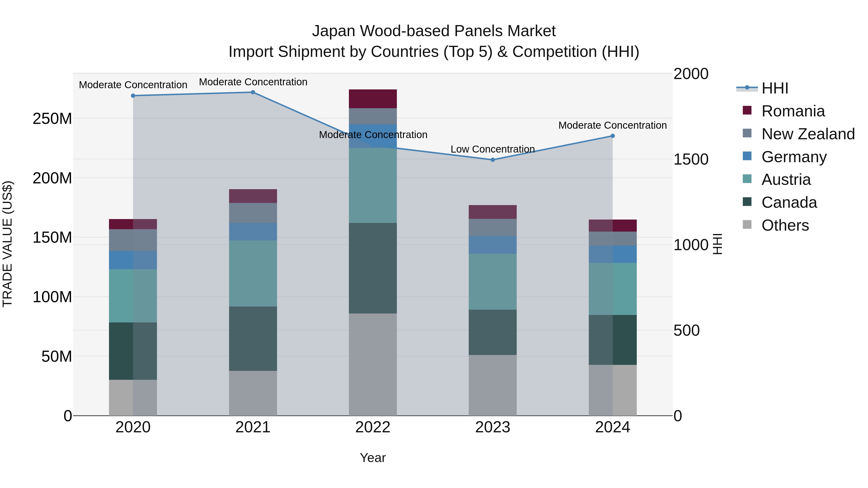Click the 2023 HHI line marker
The height and width of the screenshot is (488, 868).
point(493,160)
